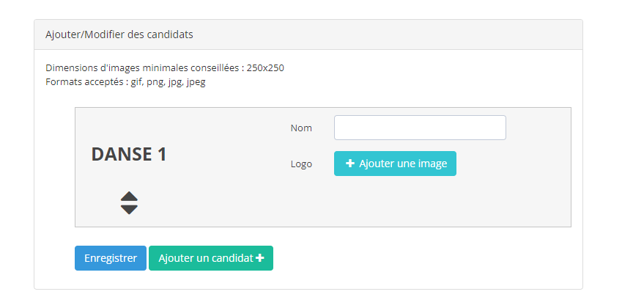Image resolution: width=644 pixels, height=308 pixels.
Task: Click the Nom field label
Action: tap(301, 128)
